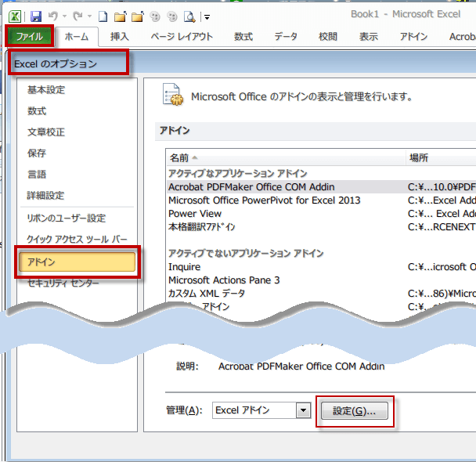Open クイック アクセス ツール バー category
Image resolution: width=476 pixels, height=462 pixels.
(77, 239)
